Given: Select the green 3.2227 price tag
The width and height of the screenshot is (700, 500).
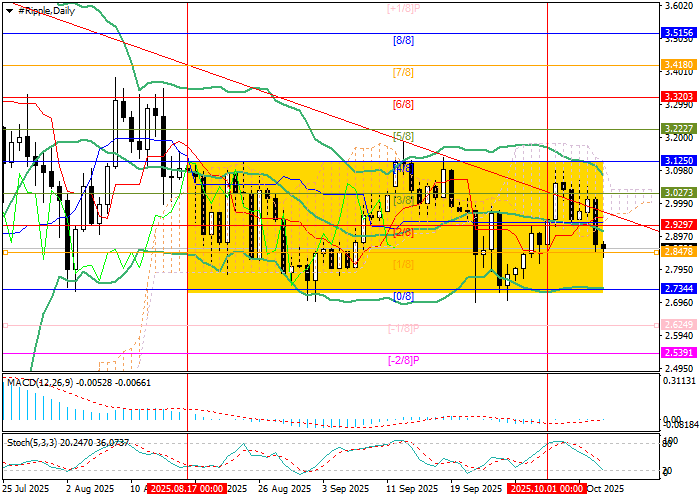Looking at the screenshot, I should click(x=678, y=129).
